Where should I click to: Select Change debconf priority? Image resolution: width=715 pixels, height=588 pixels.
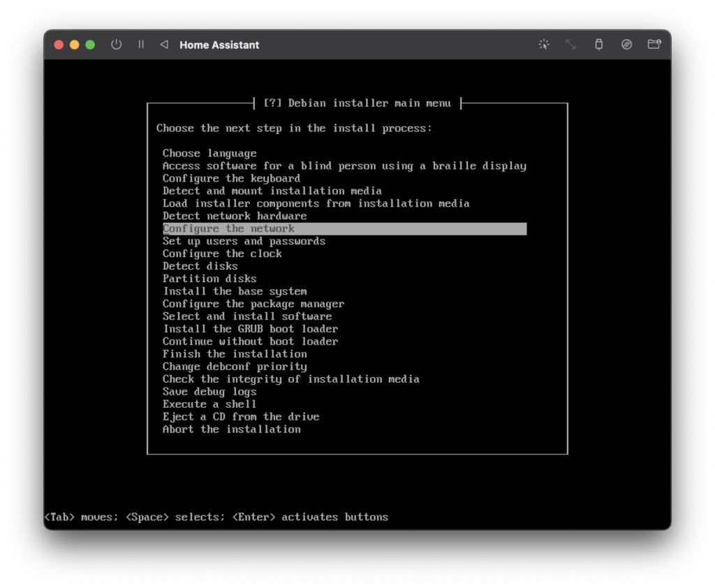pos(344,367)
